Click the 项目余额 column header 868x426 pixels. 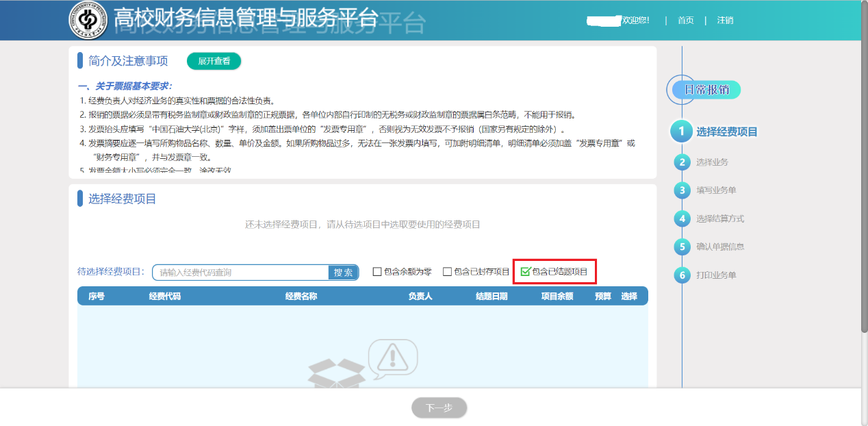click(x=557, y=297)
